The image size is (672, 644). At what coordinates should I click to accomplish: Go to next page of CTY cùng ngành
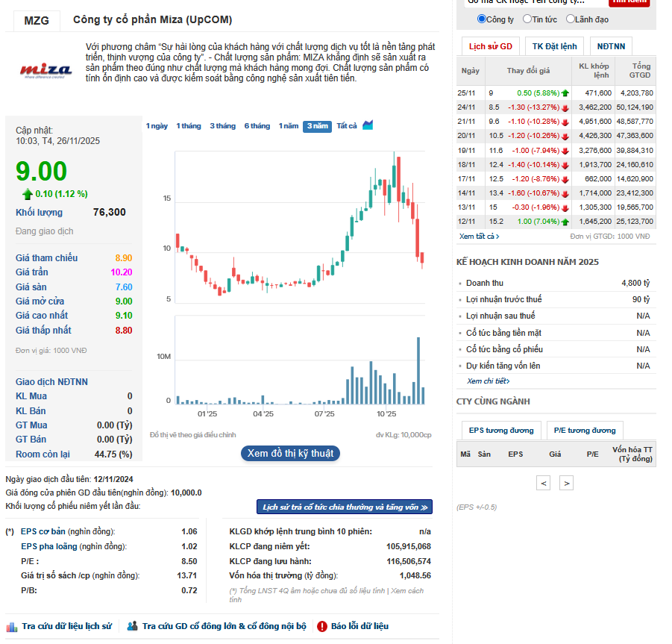point(566,484)
